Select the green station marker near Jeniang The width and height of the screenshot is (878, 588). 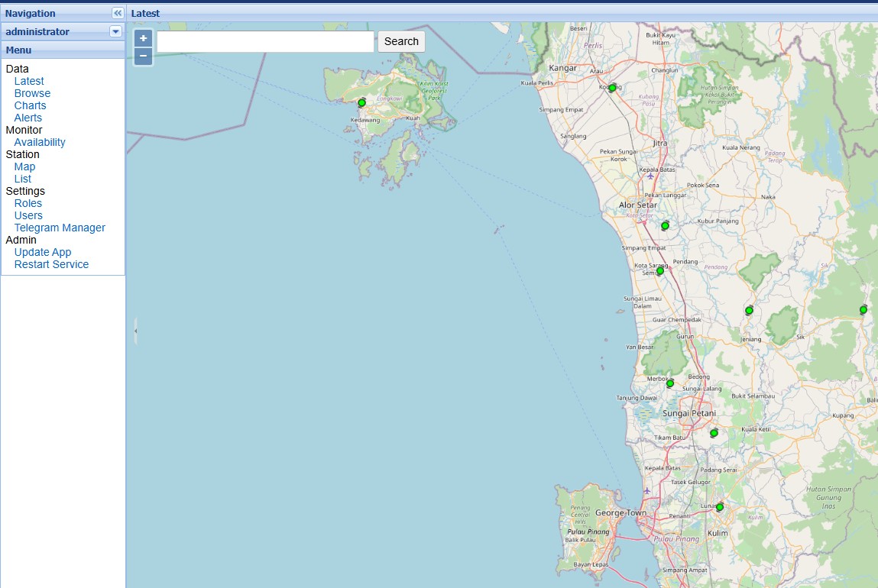pos(749,310)
